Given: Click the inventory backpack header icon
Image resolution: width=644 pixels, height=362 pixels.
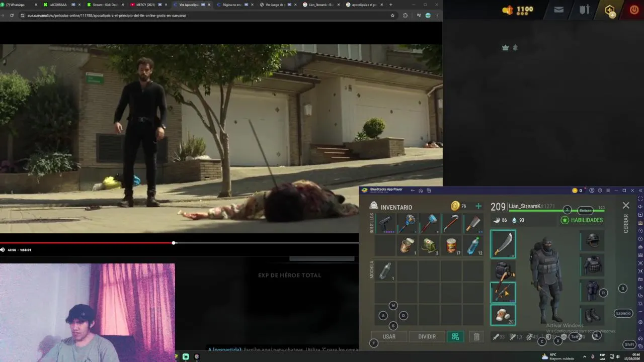Looking at the screenshot, I should tap(373, 206).
